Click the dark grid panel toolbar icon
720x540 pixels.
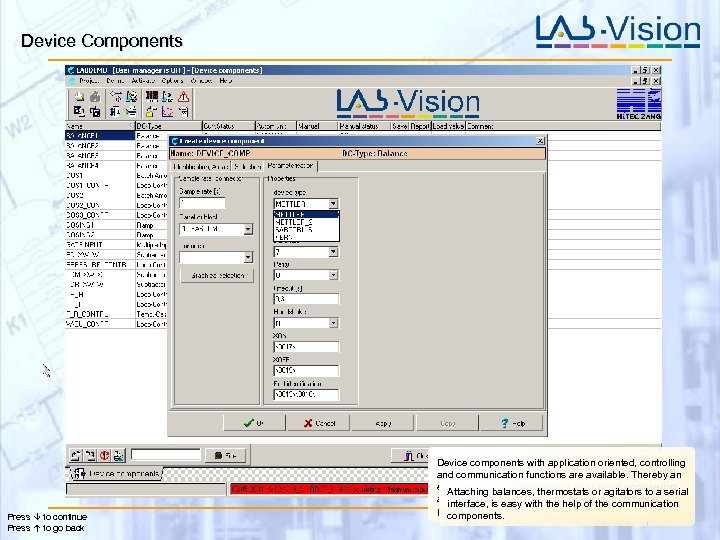pyautogui.click(x=151, y=96)
